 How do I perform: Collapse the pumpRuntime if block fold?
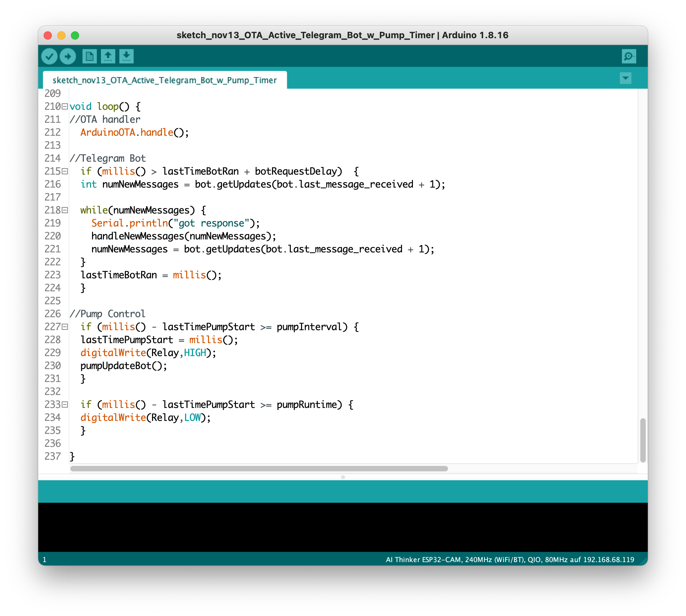65,405
